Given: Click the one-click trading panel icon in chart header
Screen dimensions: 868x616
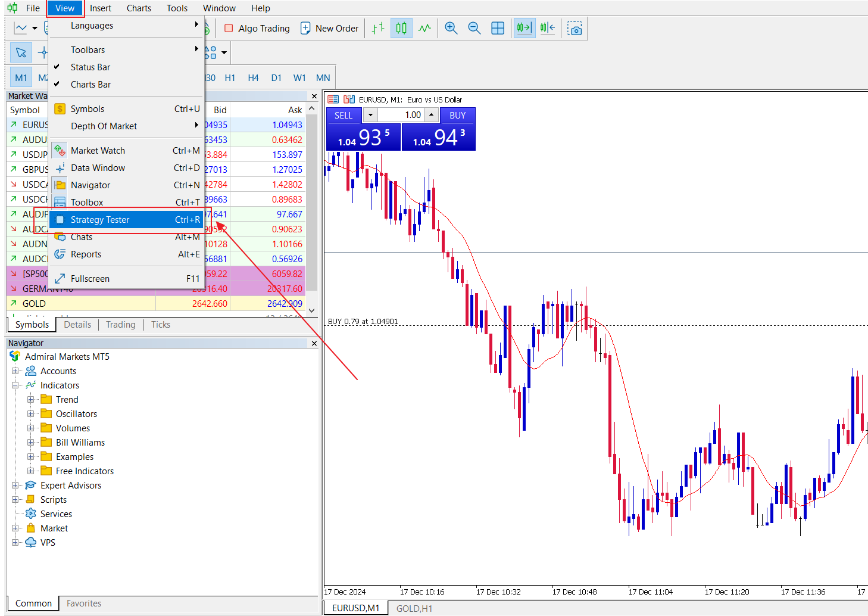Looking at the screenshot, I should [333, 99].
